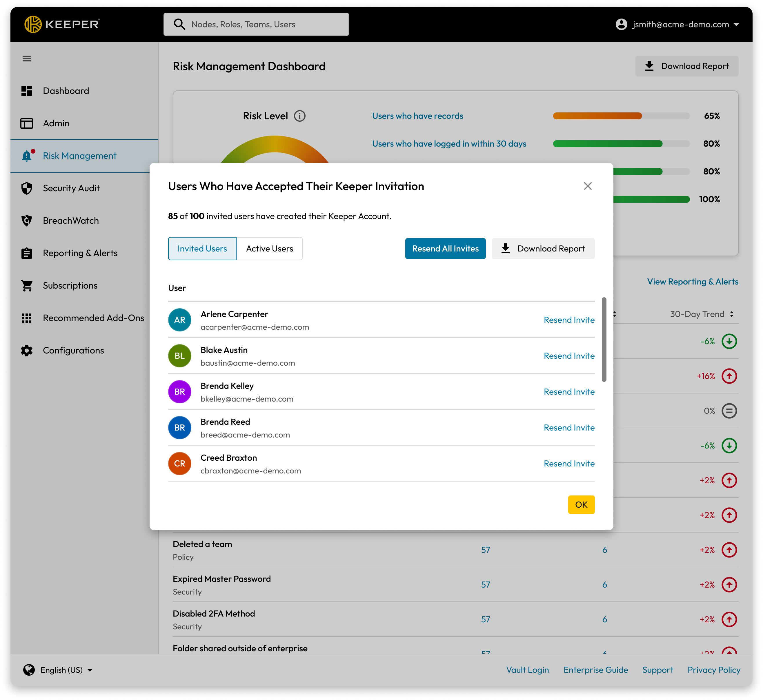Viewport: 763px width, 700px height.
Task: Close the invitation dialog with X
Action: [588, 186]
